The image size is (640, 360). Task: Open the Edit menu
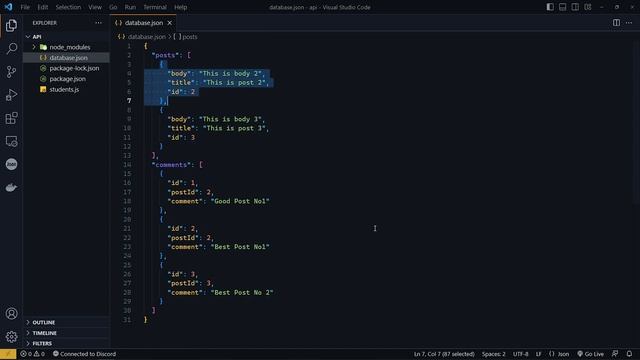42,7
